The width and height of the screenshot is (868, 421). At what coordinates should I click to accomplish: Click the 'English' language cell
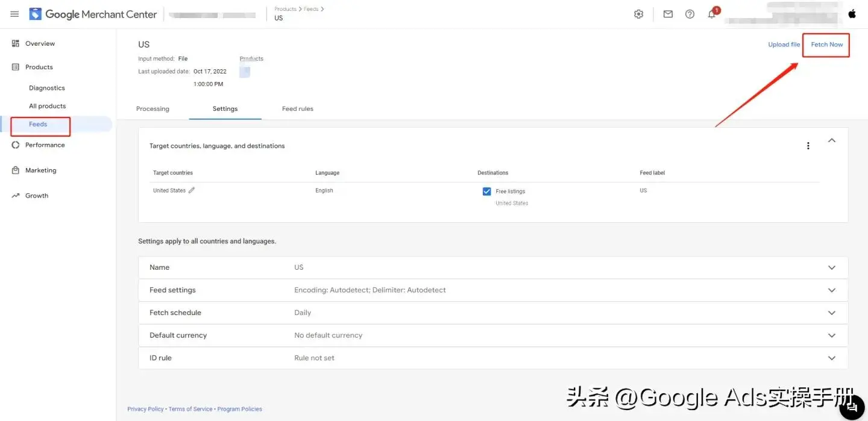coord(324,190)
